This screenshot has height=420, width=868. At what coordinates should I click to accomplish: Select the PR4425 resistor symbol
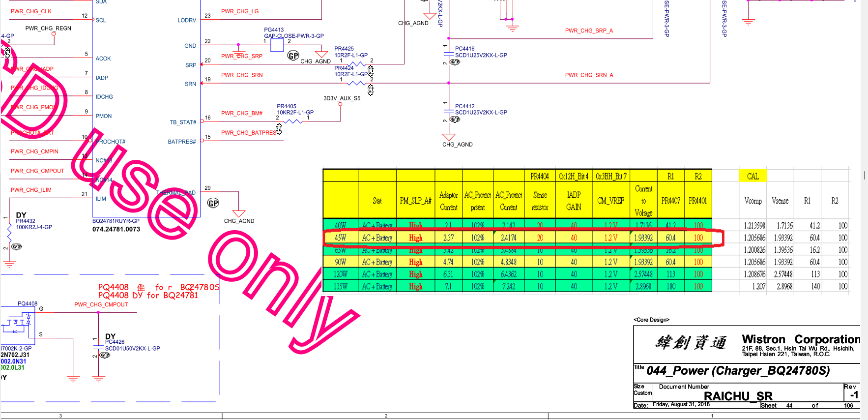[356, 64]
